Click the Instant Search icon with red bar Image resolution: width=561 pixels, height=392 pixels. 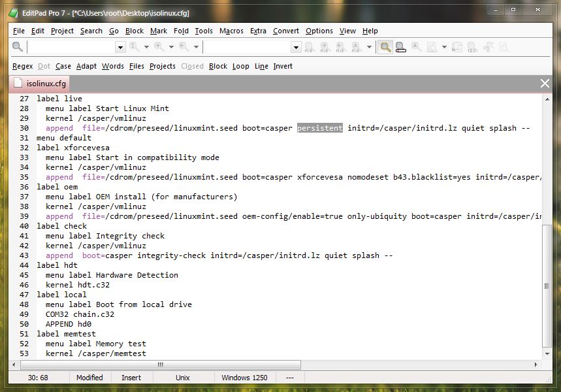401,47
